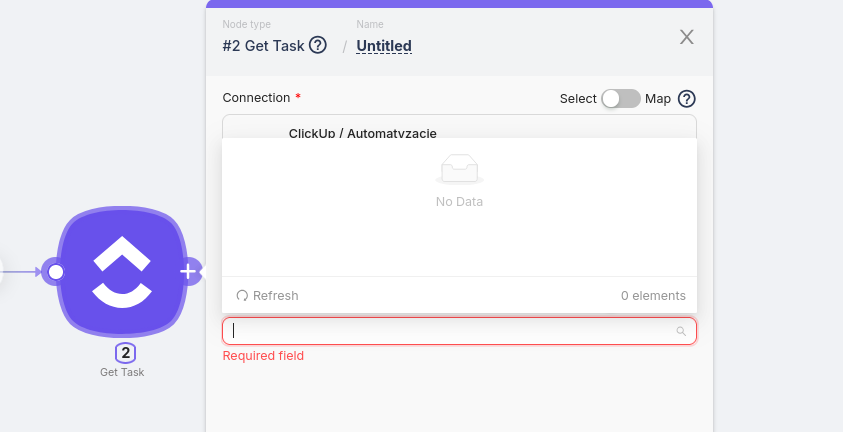Toggle the Select/Map switch
The height and width of the screenshot is (432, 843).
(621, 99)
